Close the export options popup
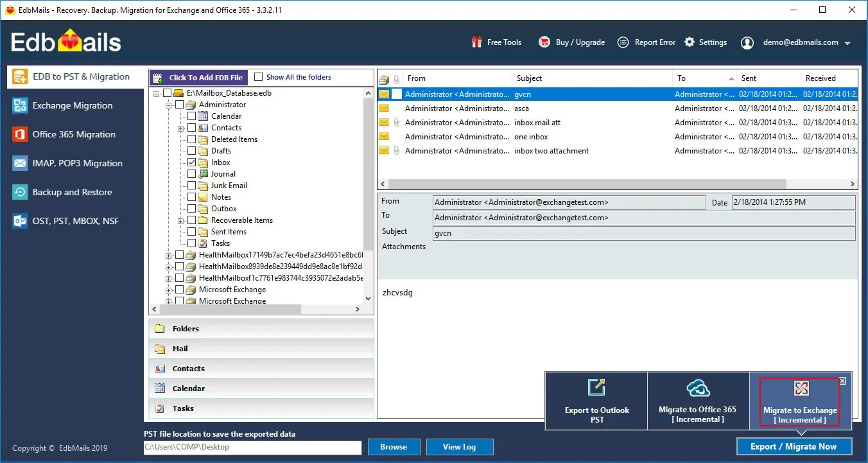 click(843, 381)
